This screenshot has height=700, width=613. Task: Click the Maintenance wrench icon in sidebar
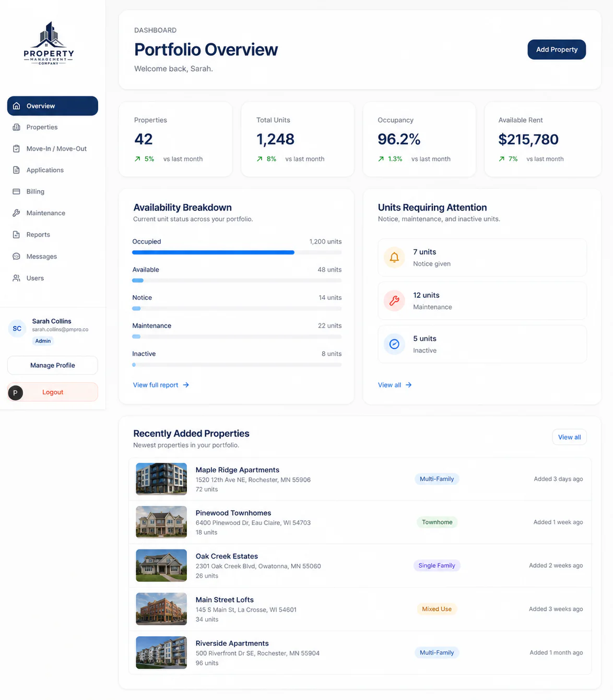(16, 213)
